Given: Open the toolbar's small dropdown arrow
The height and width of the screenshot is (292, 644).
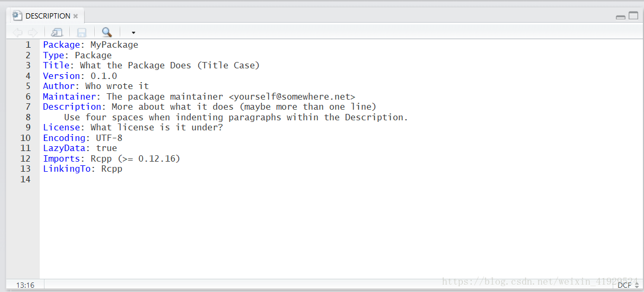Looking at the screenshot, I should point(134,33).
